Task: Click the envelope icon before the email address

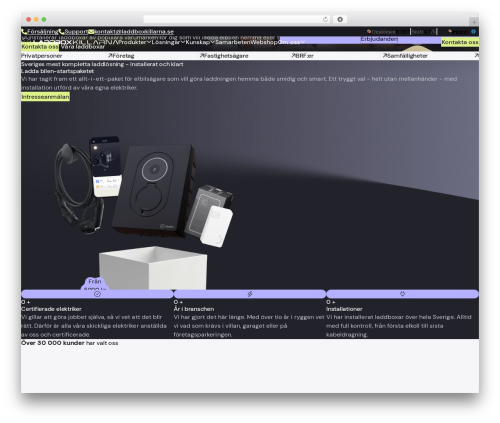Action: tap(91, 32)
